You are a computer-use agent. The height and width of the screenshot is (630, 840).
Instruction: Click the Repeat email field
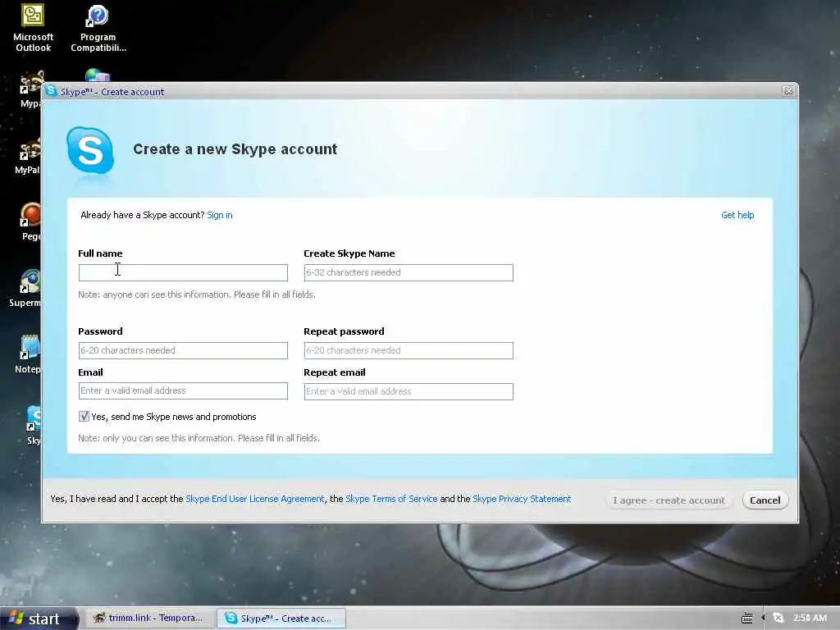[x=409, y=391]
